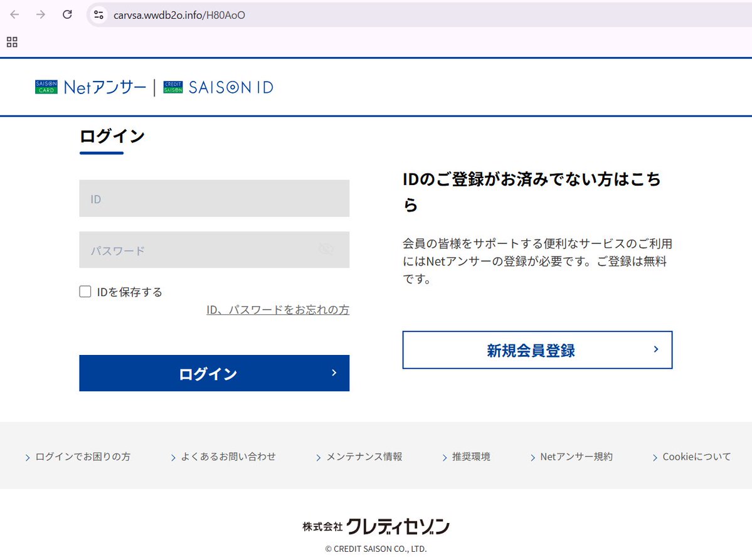Click the パスワード input field
This screenshot has height=560, width=752.
click(214, 250)
